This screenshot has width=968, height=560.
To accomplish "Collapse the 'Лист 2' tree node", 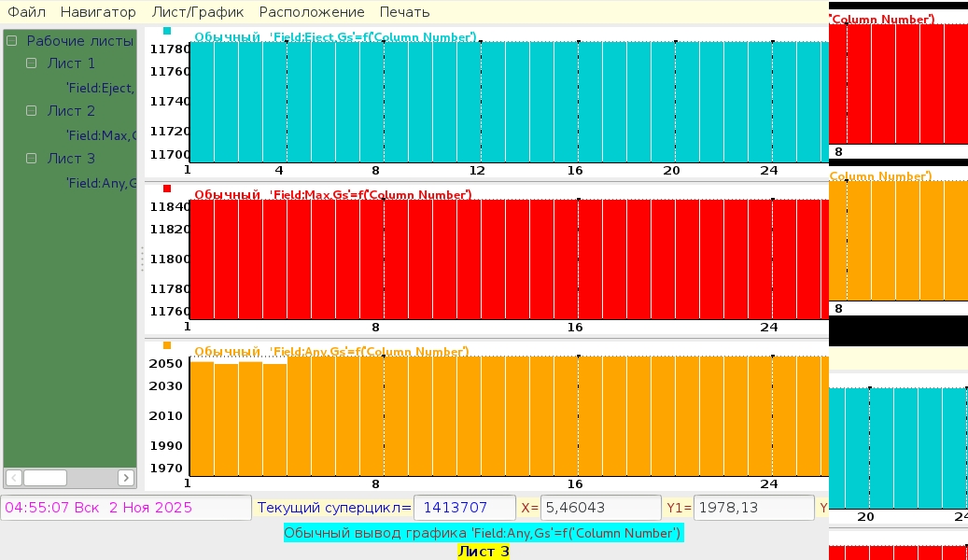I will [32, 111].
